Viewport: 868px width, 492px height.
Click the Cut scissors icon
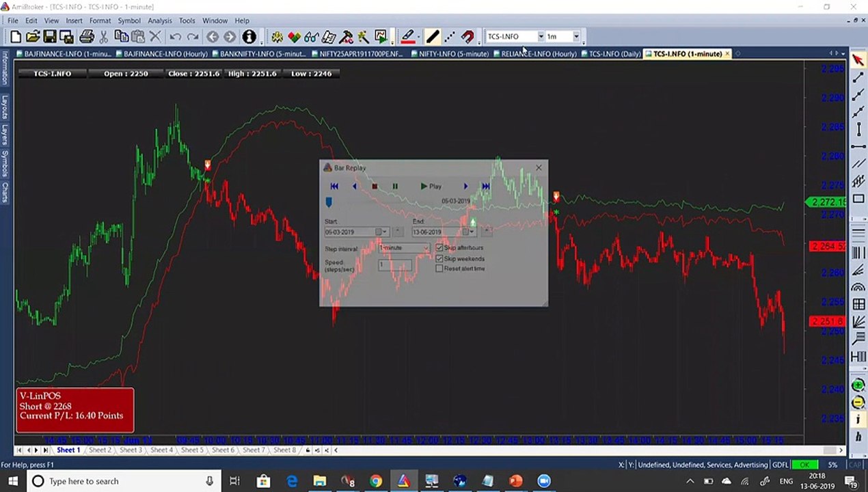(104, 36)
